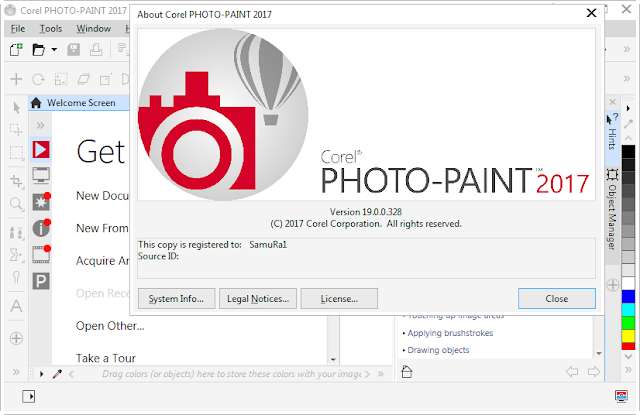640x415 pixels.
Task: Click the X on the About dialog title bar
Action: click(591, 13)
